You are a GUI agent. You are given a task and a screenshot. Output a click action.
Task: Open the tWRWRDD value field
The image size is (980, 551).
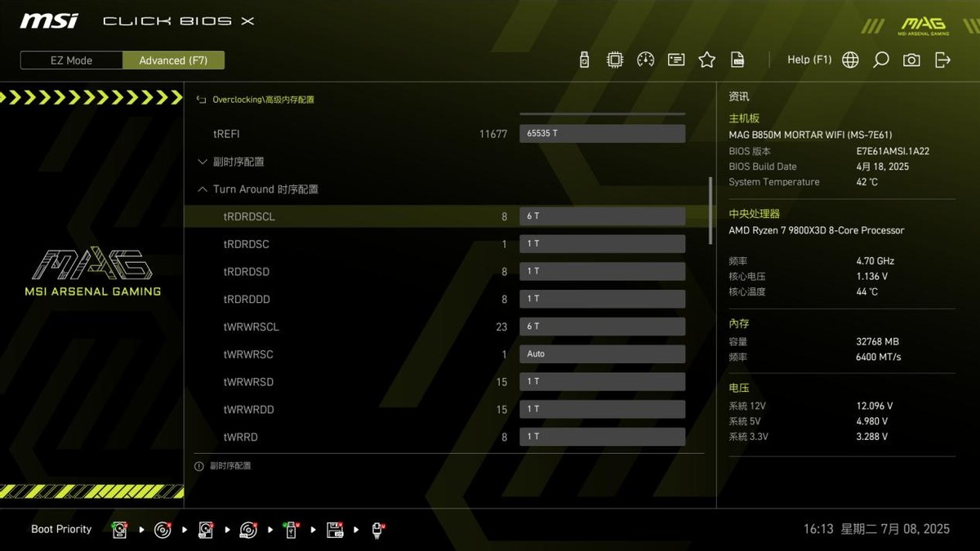point(602,409)
